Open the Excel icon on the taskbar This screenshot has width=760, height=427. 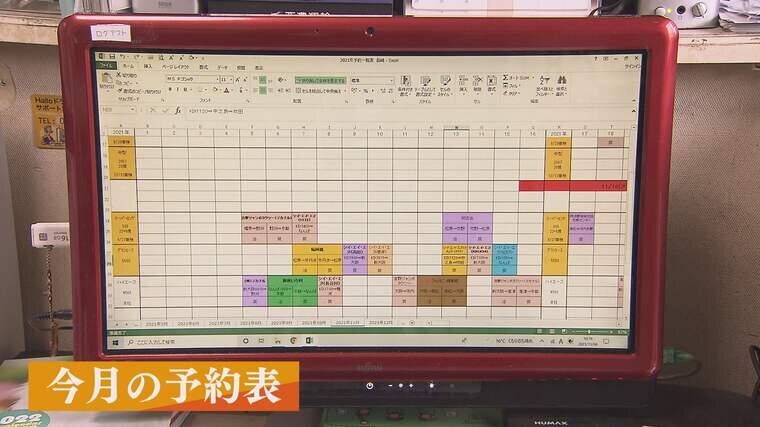point(309,341)
